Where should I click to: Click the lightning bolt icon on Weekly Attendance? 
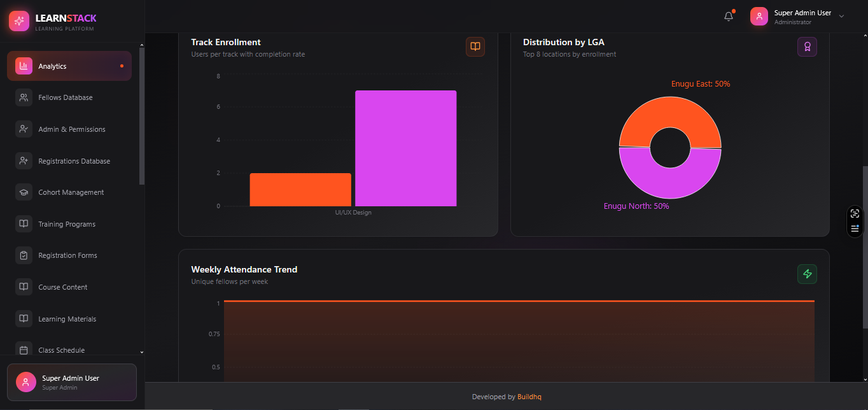click(x=807, y=274)
